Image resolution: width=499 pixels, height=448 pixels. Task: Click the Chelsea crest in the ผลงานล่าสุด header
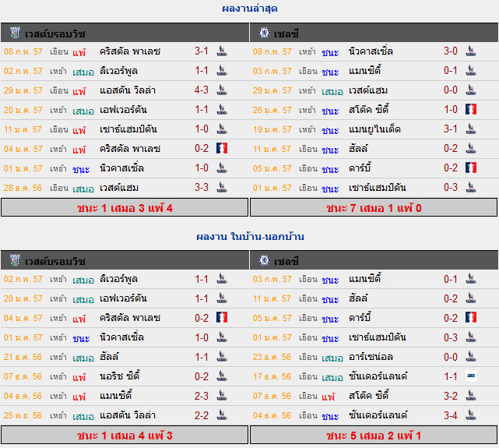point(264,33)
